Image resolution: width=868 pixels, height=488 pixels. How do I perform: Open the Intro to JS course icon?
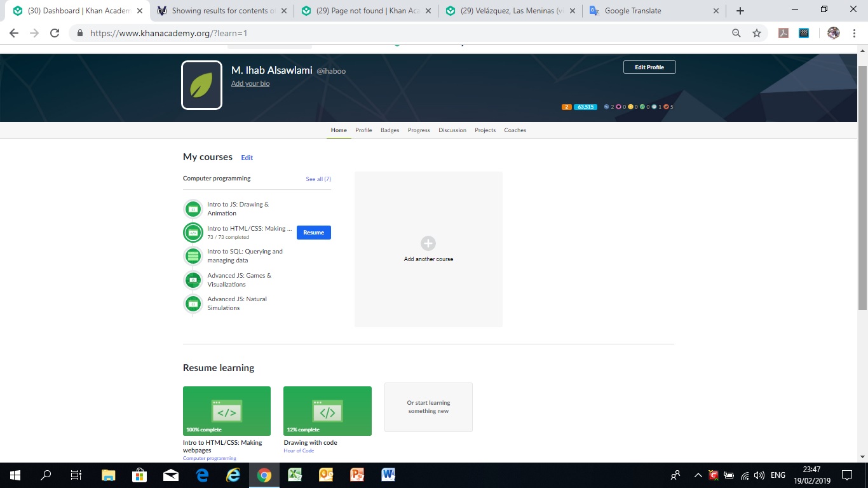click(193, 209)
